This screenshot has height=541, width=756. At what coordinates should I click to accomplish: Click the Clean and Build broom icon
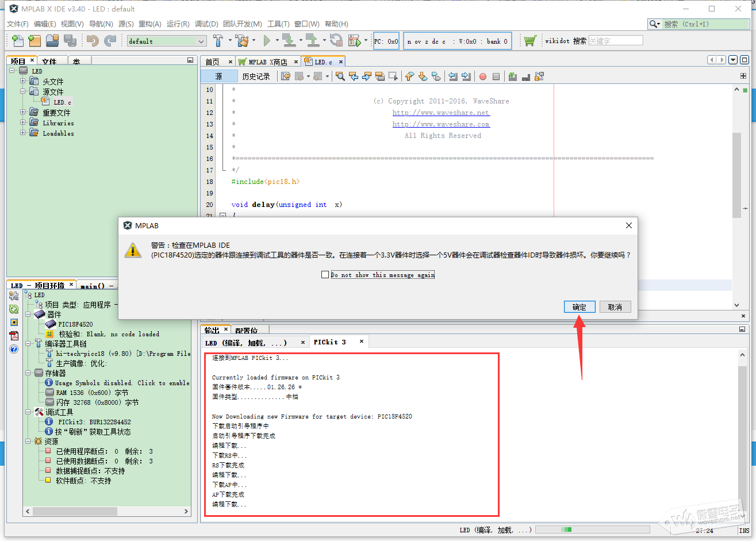point(242,41)
